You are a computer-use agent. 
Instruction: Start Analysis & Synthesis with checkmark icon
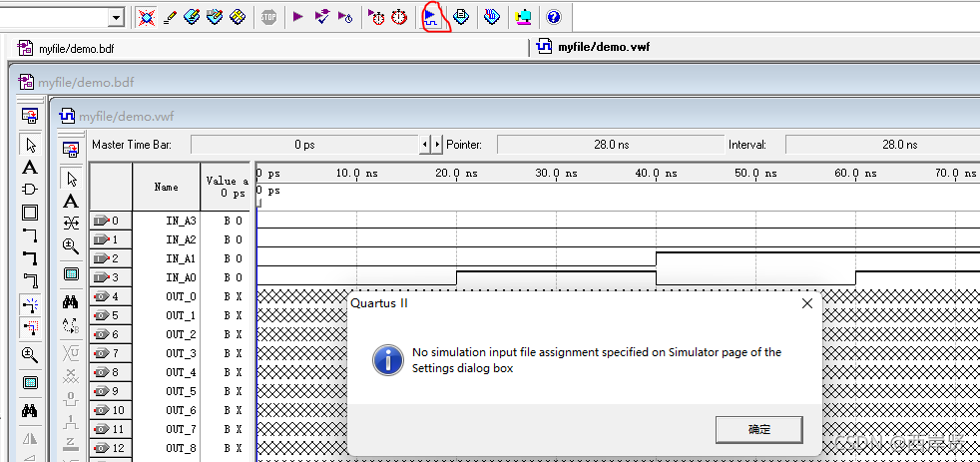pyautogui.click(x=322, y=17)
